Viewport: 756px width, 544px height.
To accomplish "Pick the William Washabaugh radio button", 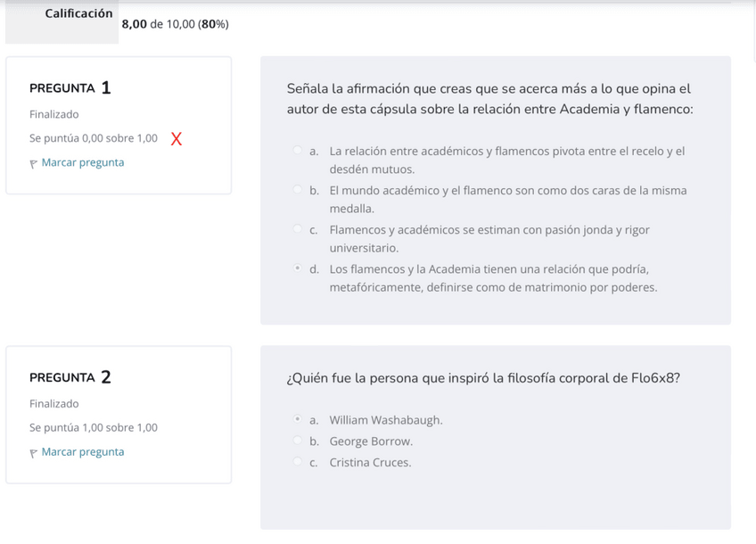I will [298, 420].
